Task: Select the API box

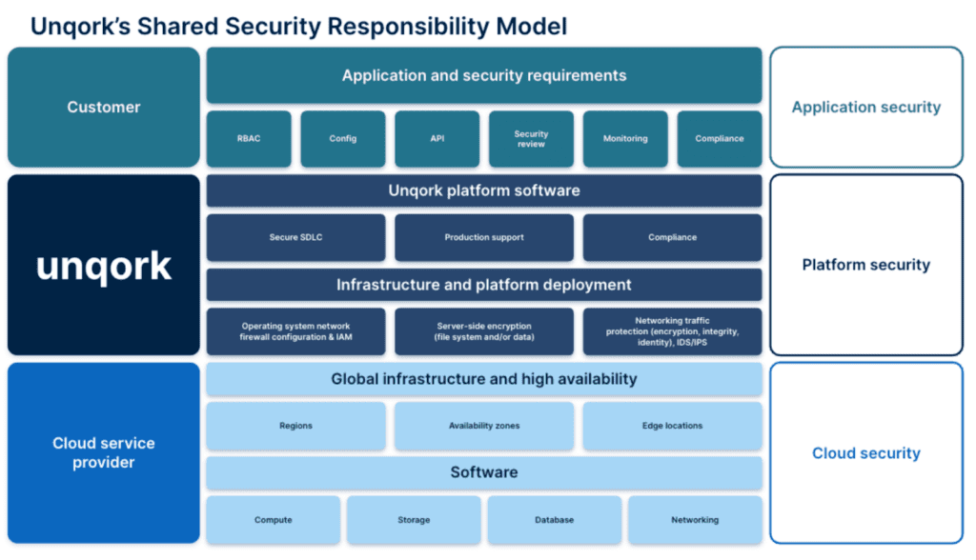Action: (437, 139)
